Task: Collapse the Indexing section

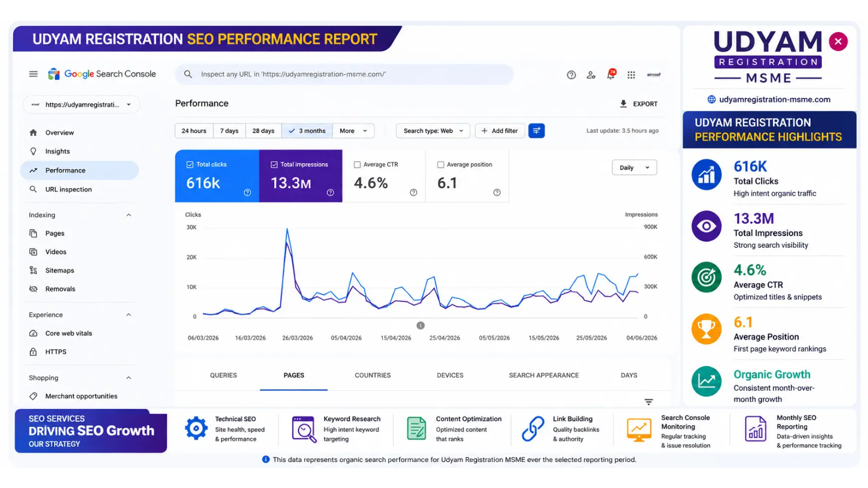Action: point(129,215)
